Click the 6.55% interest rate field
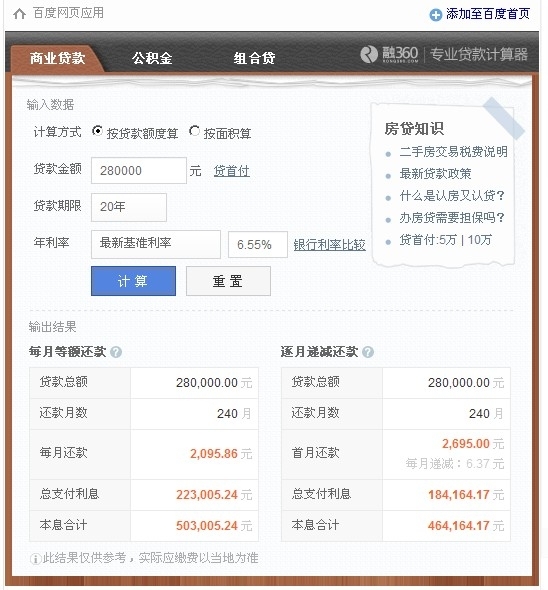 [x=258, y=245]
